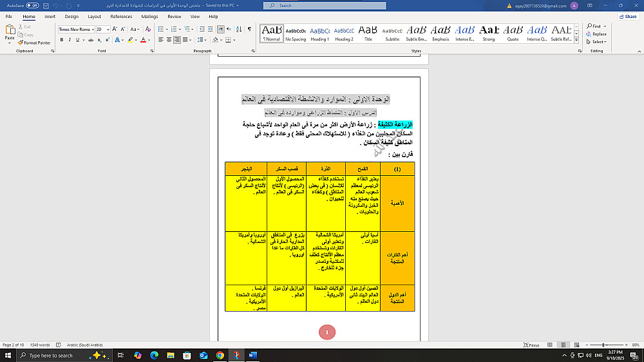Screen dimensions: 644x362
Task: Open the Select dropdown in Editing
Action: coord(596,42)
